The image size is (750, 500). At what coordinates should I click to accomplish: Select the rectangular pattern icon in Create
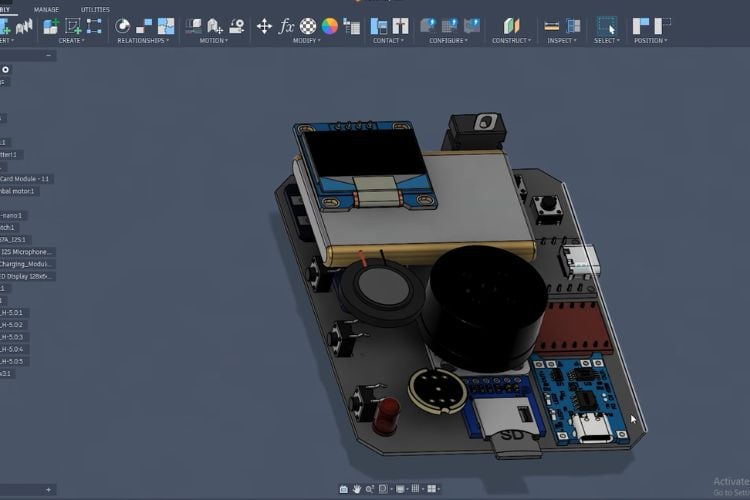pos(94,26)
